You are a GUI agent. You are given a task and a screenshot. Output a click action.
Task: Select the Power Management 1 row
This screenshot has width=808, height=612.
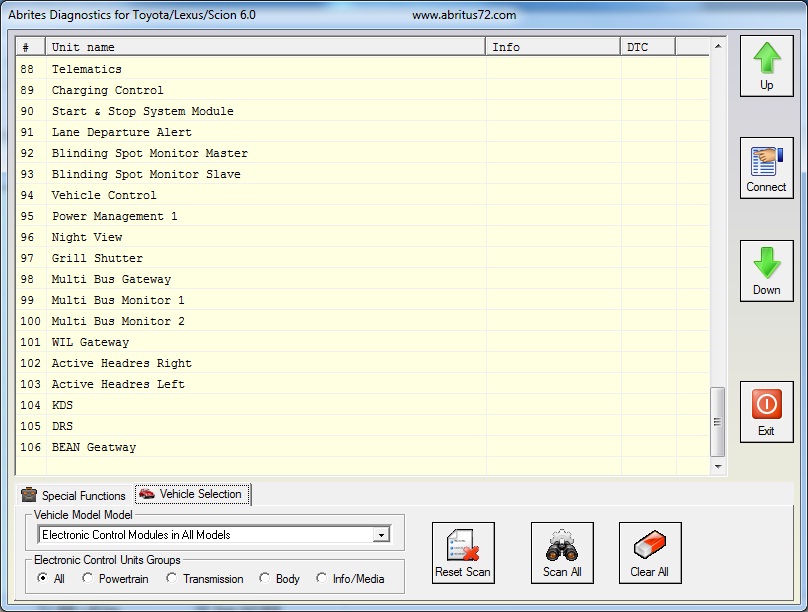click(363, 216)
